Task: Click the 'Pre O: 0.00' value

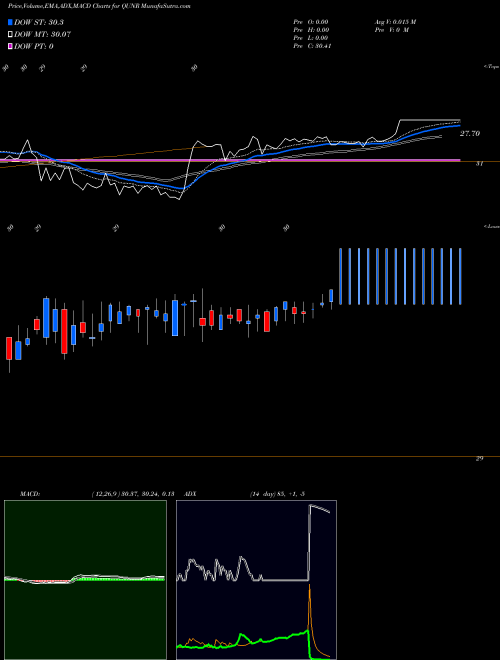Action: (x=311, y=22)
